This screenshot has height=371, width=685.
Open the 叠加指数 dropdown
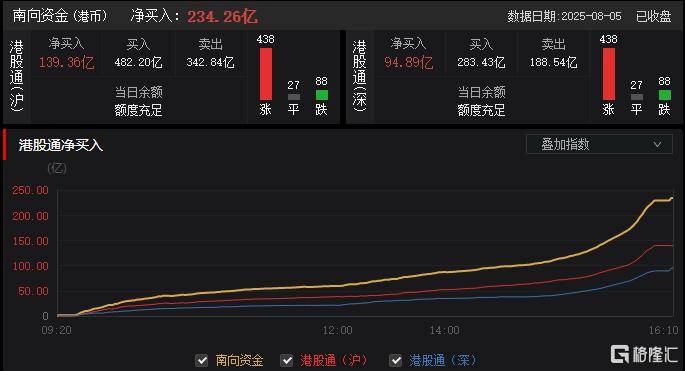599,144
